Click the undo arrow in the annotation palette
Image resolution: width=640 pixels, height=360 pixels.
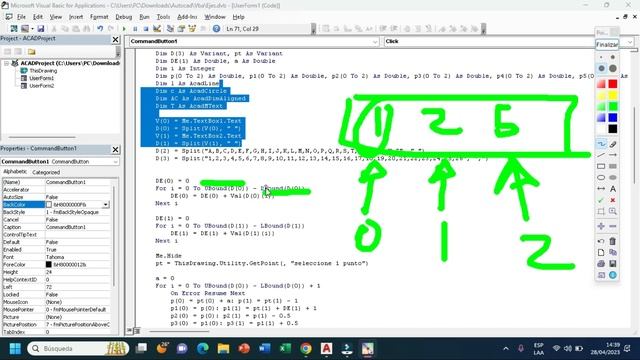coord(601,241)
